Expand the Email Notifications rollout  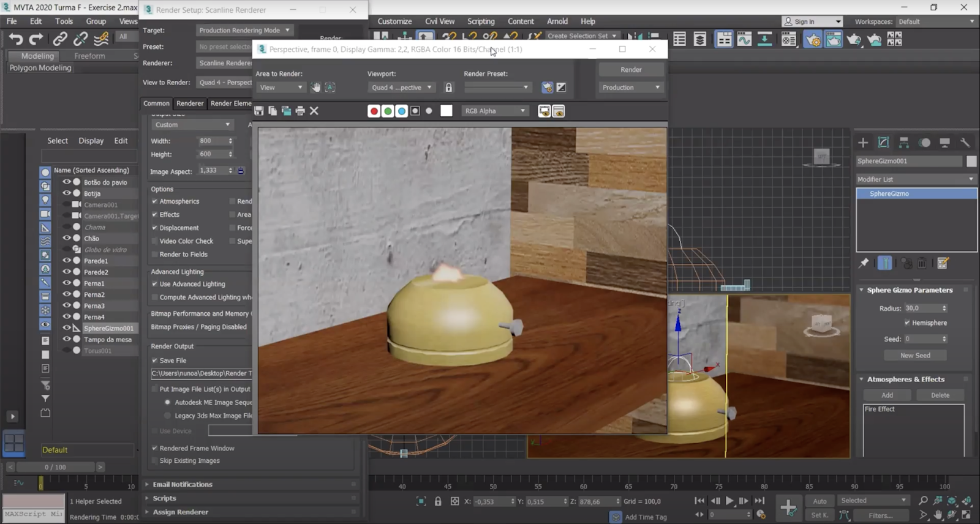(183, 484)
